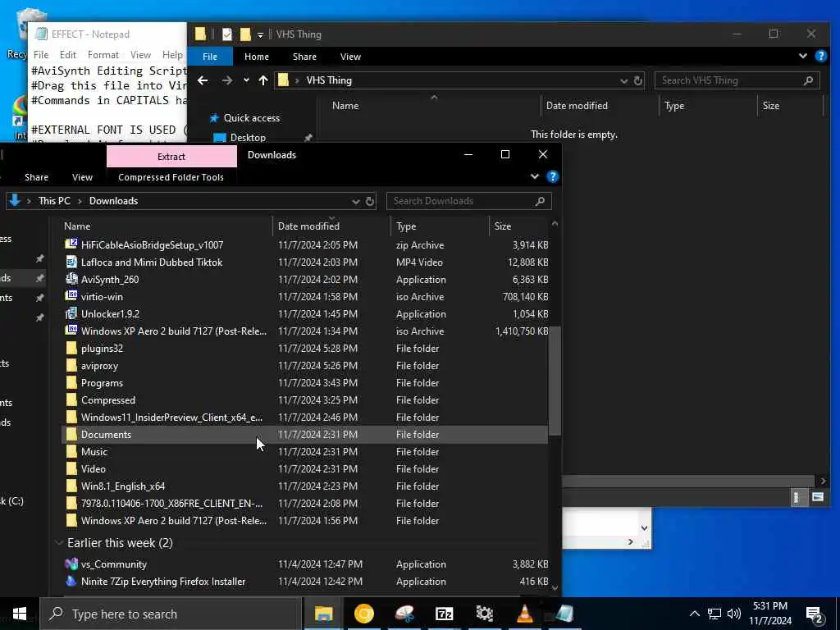Viewport: 840px width, 630px height.
Task: Click the vs_Community installer icon
Action: point(71,564)
